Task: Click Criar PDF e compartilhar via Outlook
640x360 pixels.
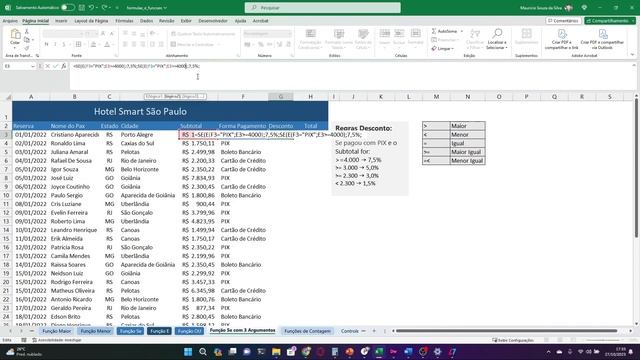Action: tap(602, 39)
